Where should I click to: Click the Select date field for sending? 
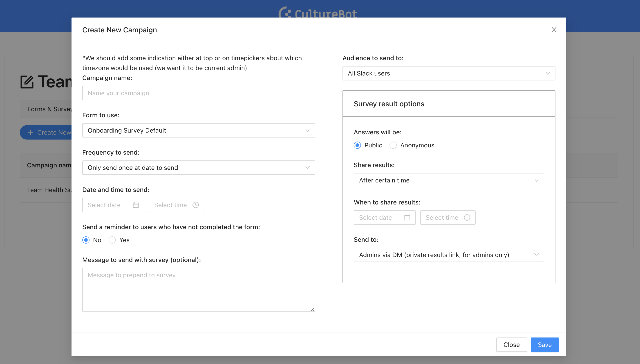[x=113, y=205]
